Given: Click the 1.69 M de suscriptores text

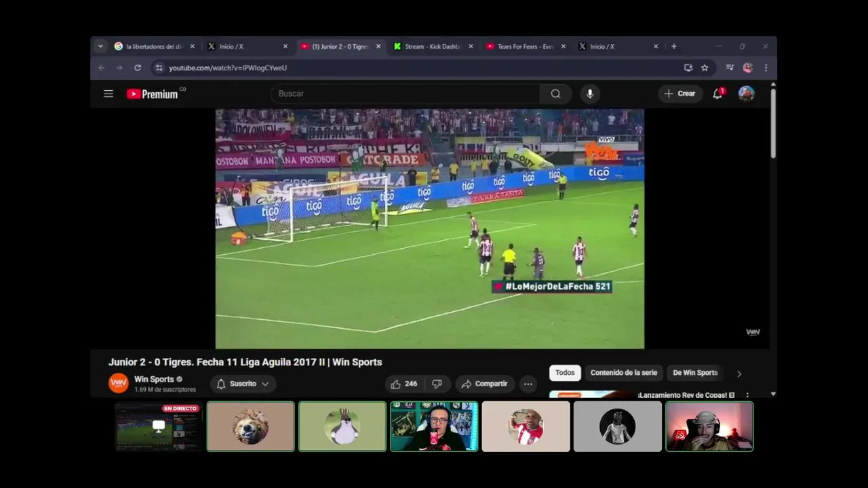Looking at the screenshot, I should (x=165, y=390).
